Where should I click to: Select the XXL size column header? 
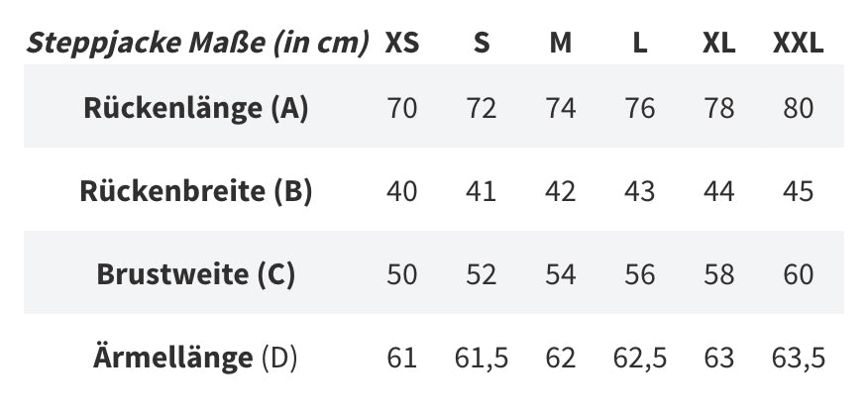click(798, 43)
